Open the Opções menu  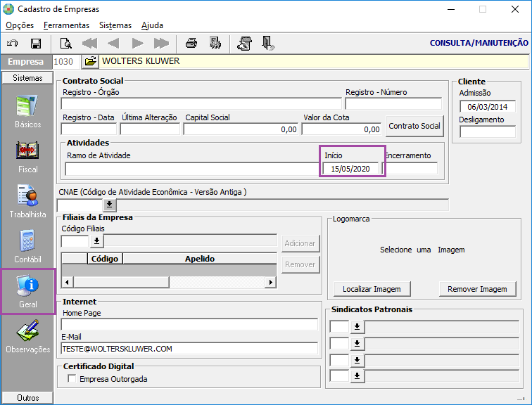[20, 25]
